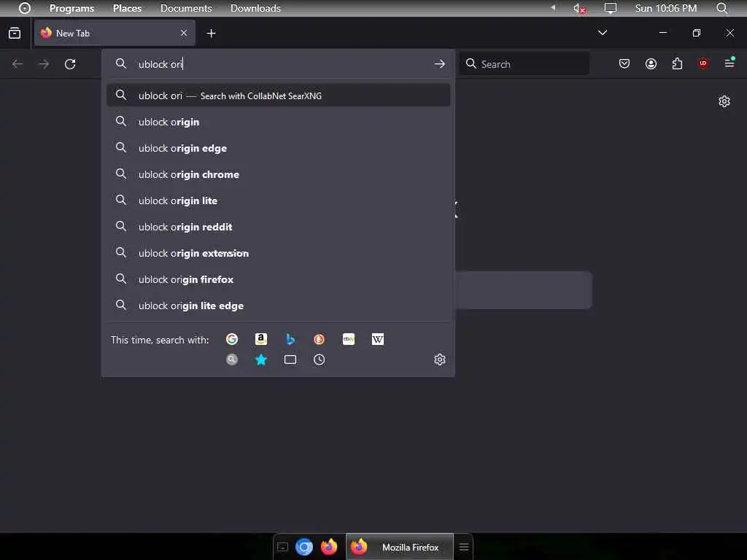Reload the current page
Viewport: 747px width, 560px height.
point(70,64)
